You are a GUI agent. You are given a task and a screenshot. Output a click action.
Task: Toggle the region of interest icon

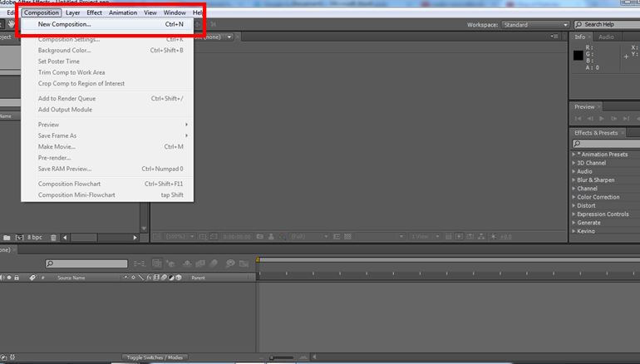click(337, 237)
